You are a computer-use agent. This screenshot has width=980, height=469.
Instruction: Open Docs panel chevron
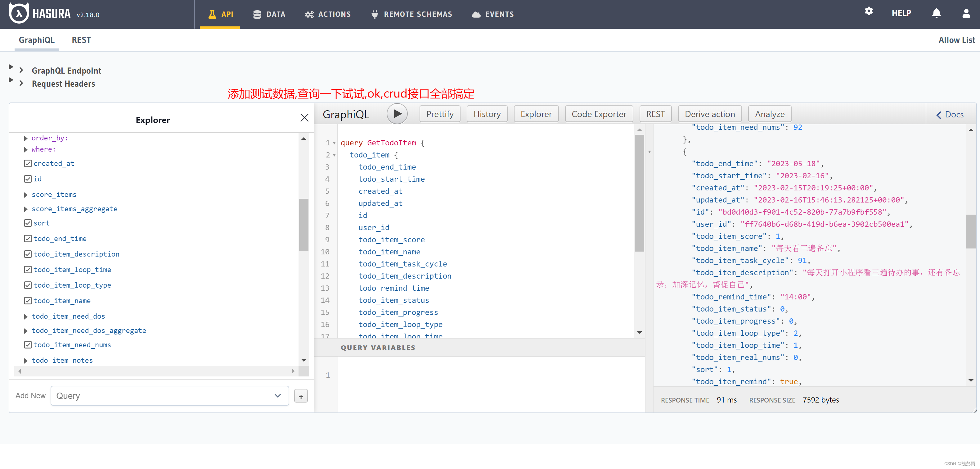939,115
